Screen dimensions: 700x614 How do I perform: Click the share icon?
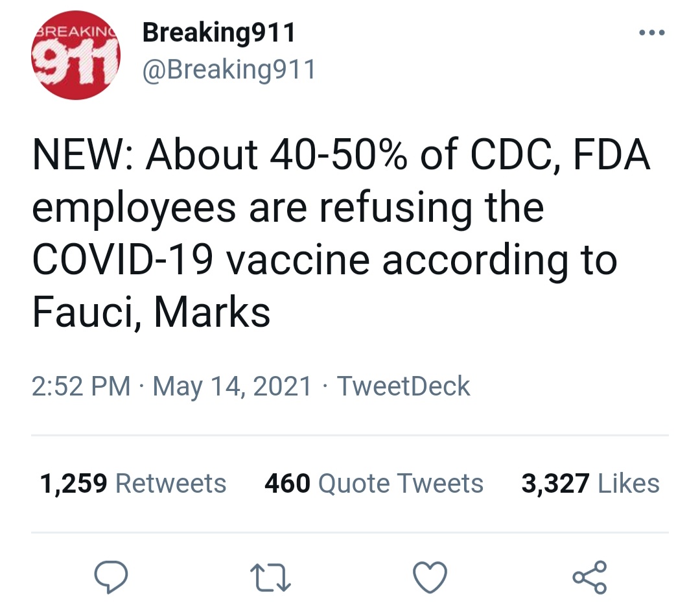click(x=590, y=577)
